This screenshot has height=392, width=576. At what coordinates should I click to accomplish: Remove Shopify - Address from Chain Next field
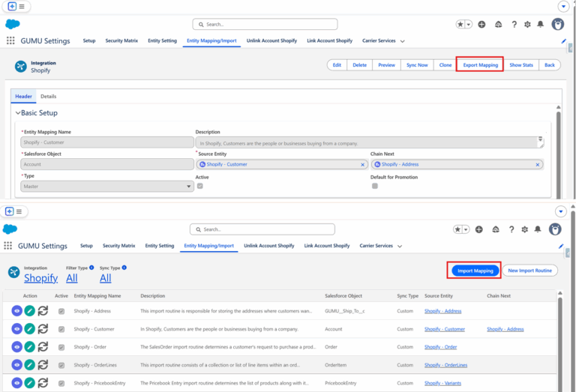click(537, 164)
